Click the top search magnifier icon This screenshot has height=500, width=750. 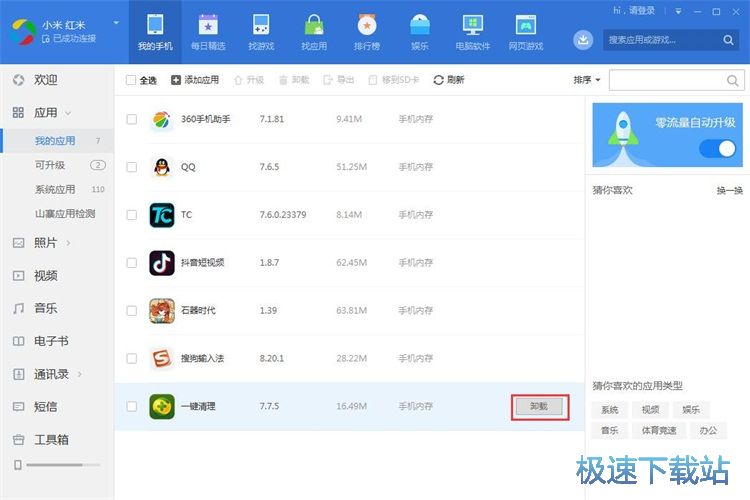tap(728, 40)
